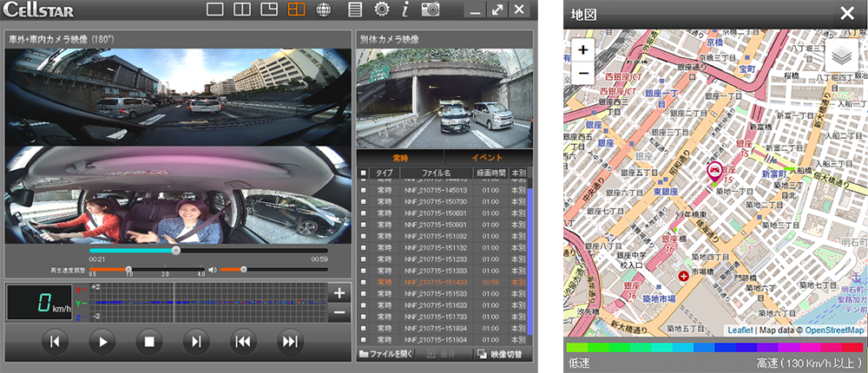
Task: Open settings gear icon
Action: point(381,10)
